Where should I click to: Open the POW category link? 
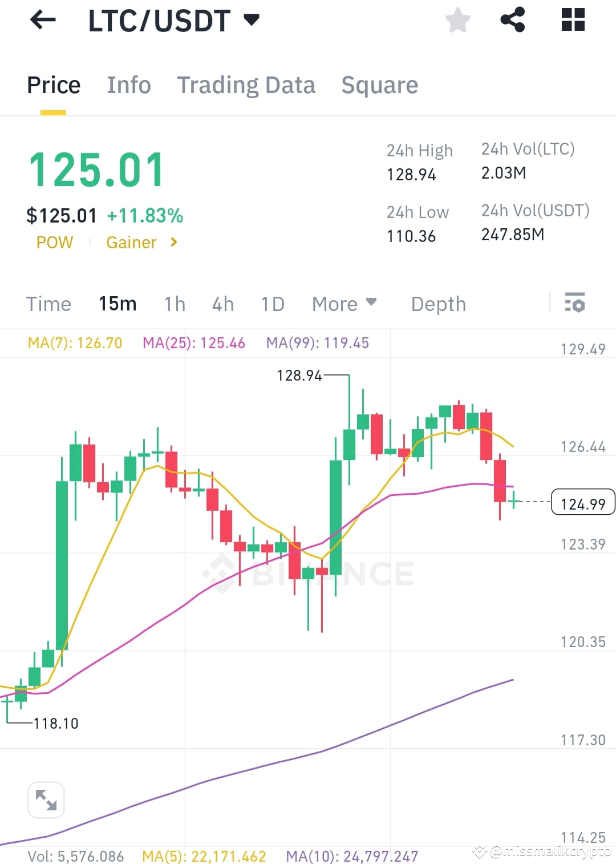pos(54,242)
